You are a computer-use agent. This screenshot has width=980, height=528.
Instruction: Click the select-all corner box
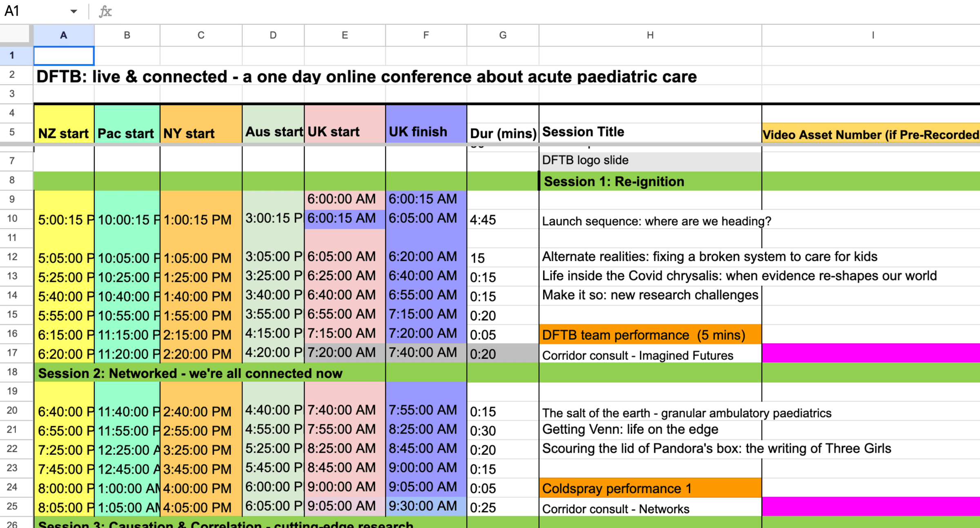(16, 34)
